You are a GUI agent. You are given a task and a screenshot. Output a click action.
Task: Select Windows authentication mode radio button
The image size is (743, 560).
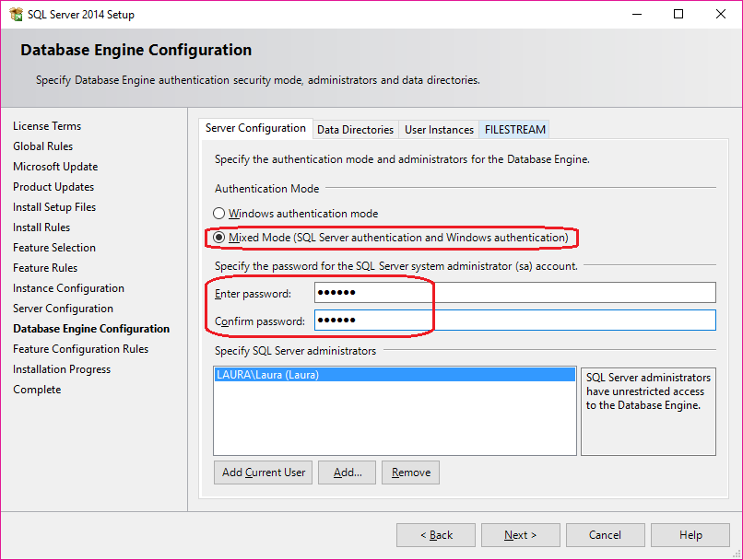(218, 214)
